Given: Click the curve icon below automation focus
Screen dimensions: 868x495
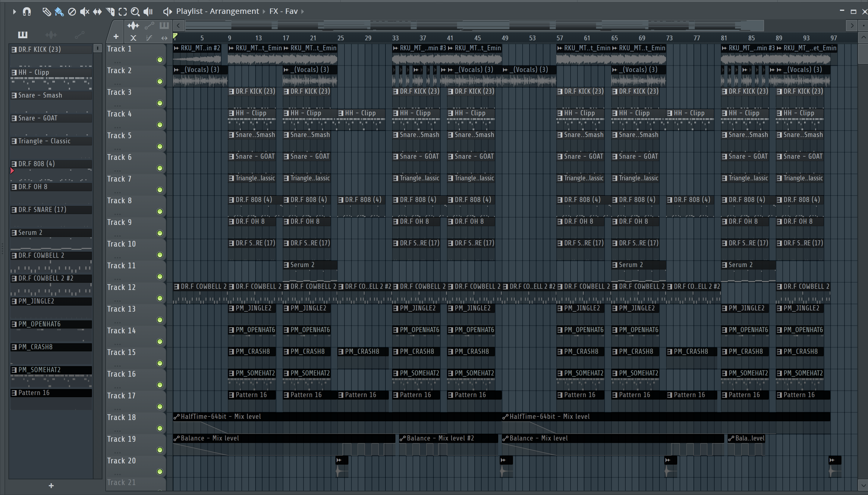Looking at the screenshot, I should tap(149, 38).
